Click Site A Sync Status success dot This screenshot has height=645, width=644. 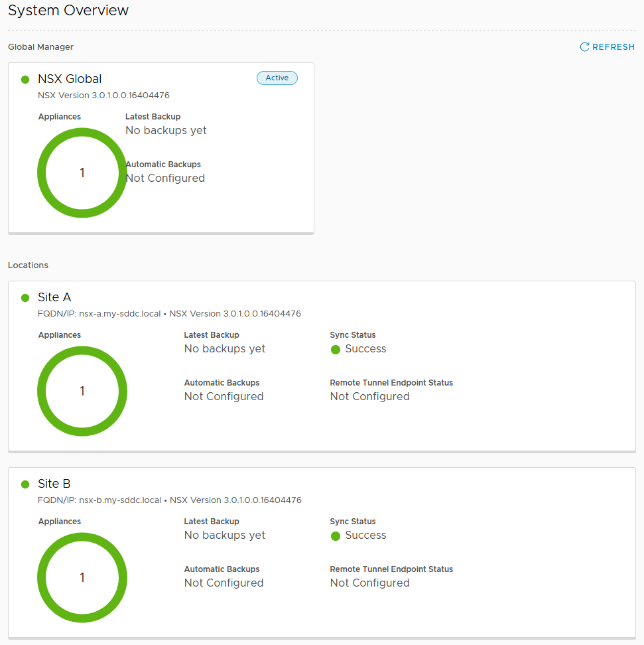coord(336,350)
